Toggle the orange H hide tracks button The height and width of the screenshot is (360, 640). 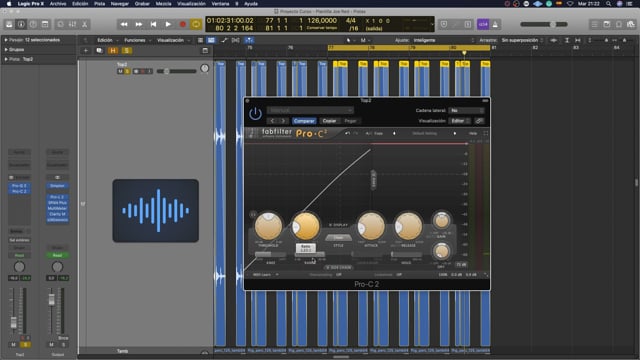click(113, 51)
